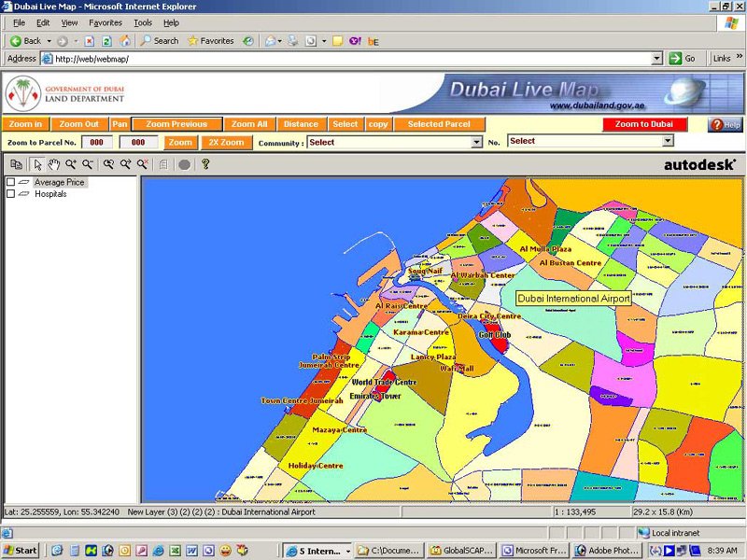Open the View menu
Screen dimensions: 747x560
[x=69, y=22]
